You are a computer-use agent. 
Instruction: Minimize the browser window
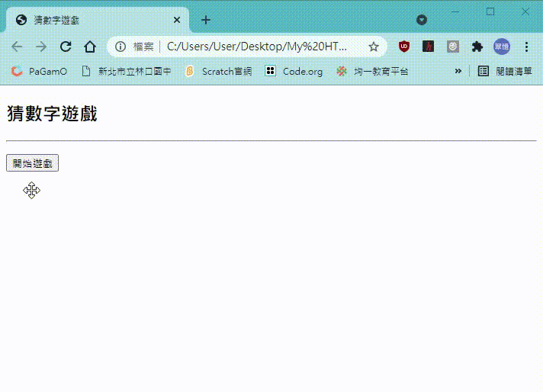pyautogui.click(x=455, y=11)
